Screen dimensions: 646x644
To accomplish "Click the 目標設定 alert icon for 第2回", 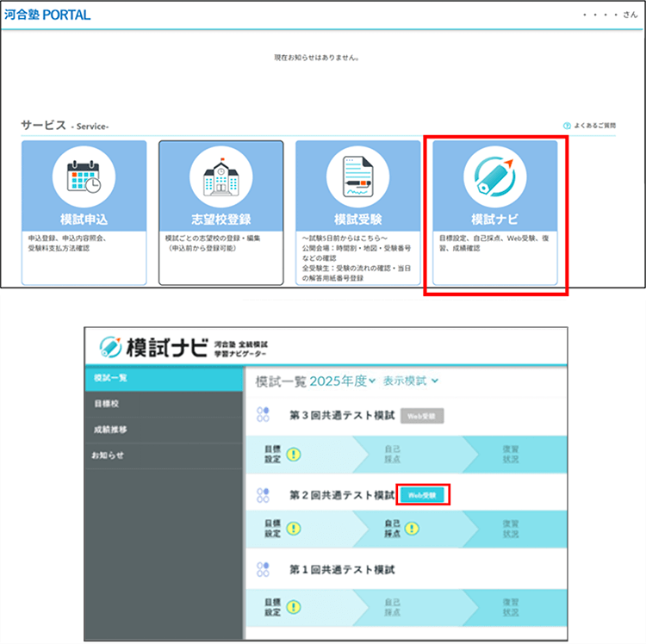I will (294, 529).
